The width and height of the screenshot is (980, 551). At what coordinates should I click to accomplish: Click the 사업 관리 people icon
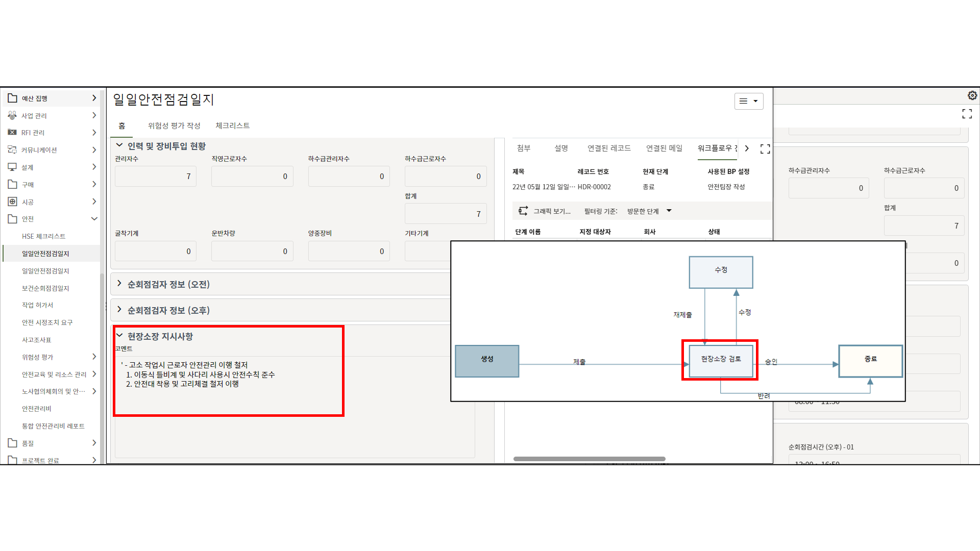[x=13, y=115]
